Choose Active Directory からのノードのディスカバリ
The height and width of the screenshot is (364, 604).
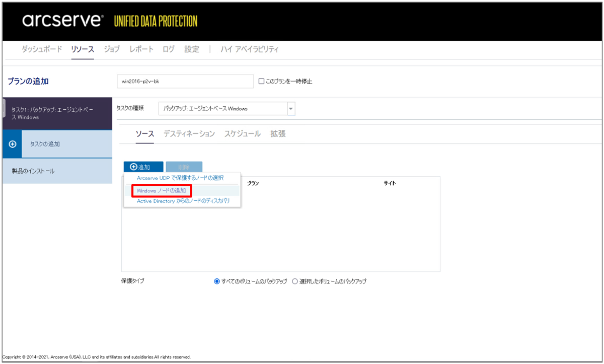click(x=183, y=201)
